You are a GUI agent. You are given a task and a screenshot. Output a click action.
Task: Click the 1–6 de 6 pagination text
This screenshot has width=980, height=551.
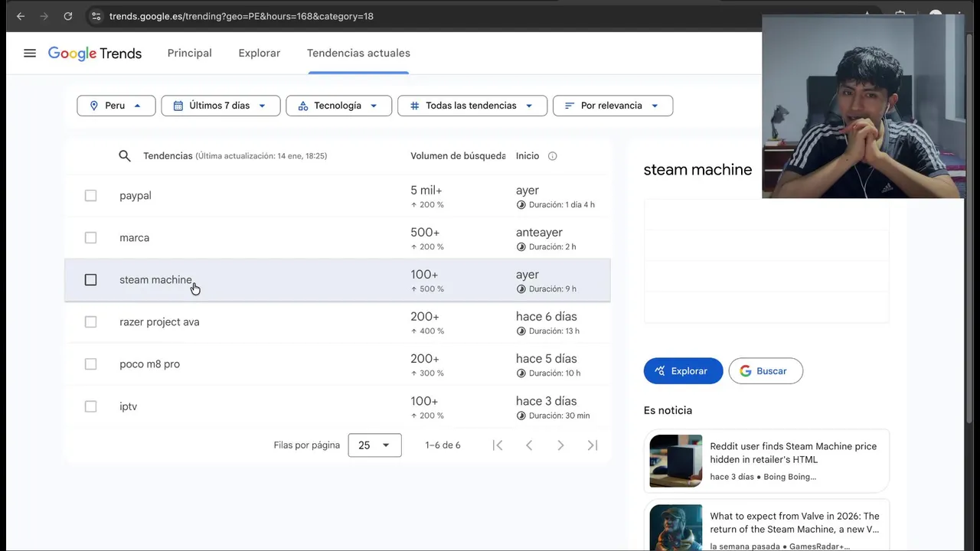click(x=443, y=445)
